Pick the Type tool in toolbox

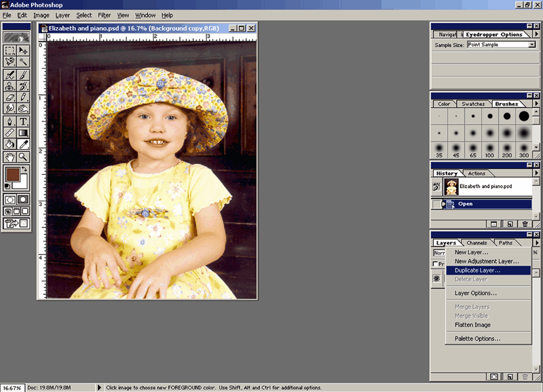click(x=24, y=121)
